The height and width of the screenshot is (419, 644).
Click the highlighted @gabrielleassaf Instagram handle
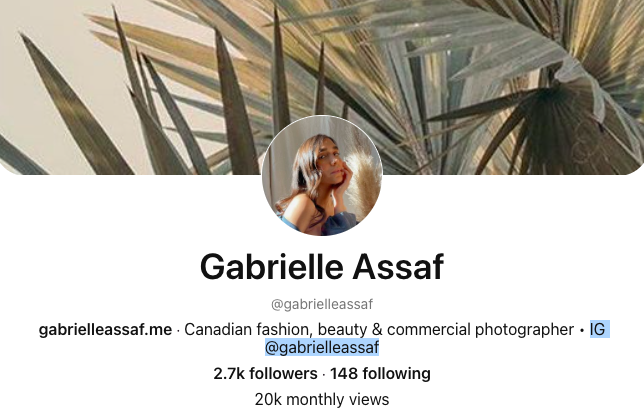coord(322,348)
